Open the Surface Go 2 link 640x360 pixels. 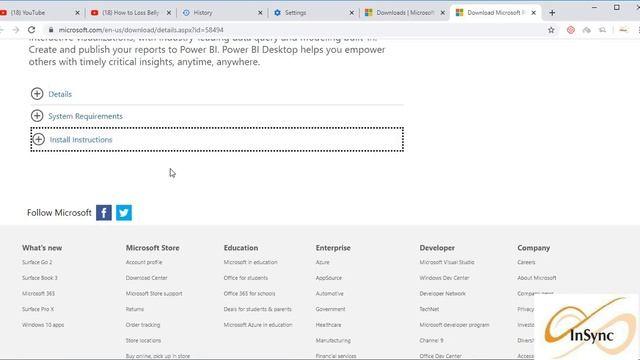(x=37, y=262)
